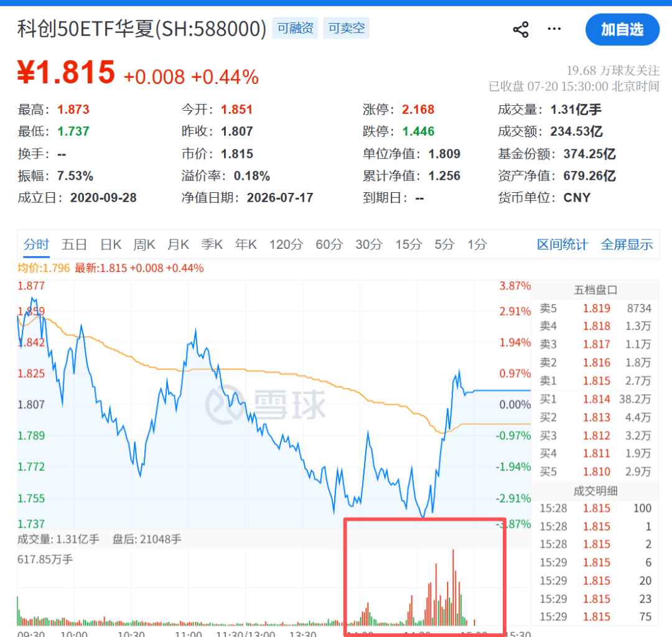The height and width of the screenshot is (637, 672).
Task: Click the 加自选 button
Action: click(622, 30)
